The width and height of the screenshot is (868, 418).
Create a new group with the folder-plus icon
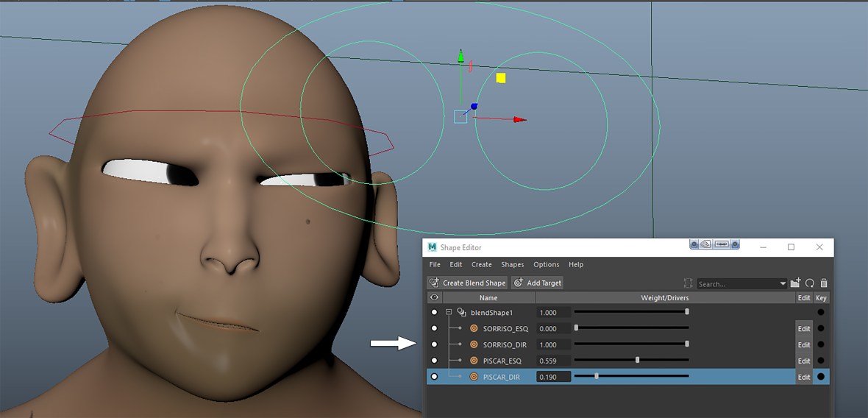click(x=796, y=283)
